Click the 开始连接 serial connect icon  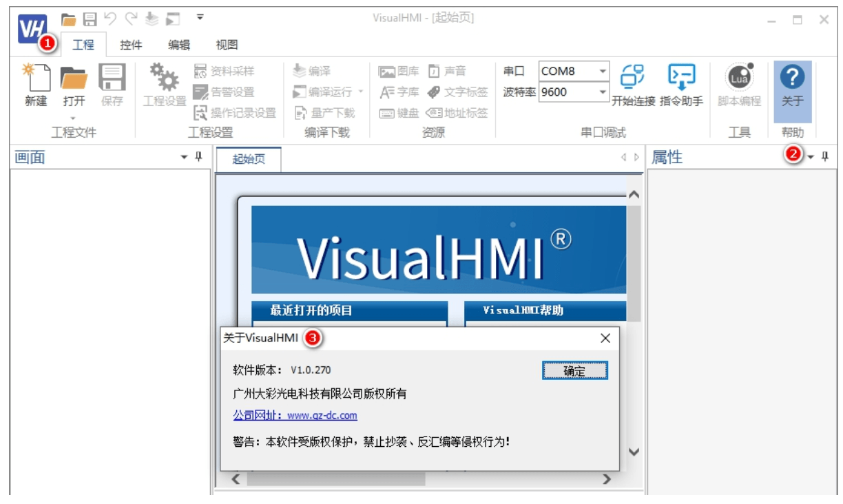pyautogui.click(x=632, y=77)
